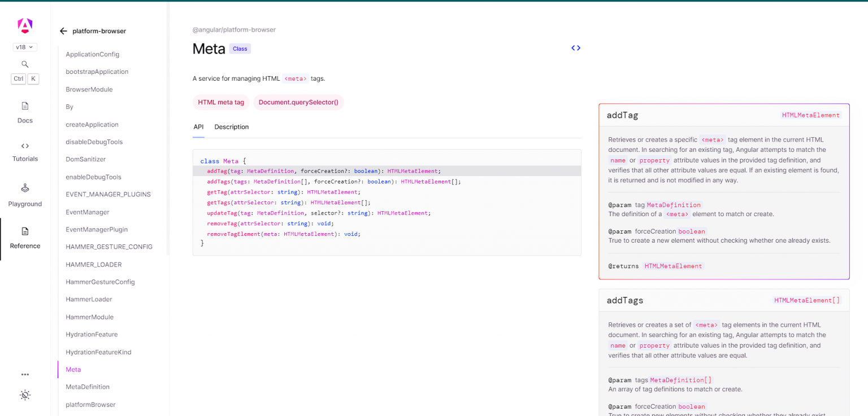View source via code brackets icon

tap(576, 48)
